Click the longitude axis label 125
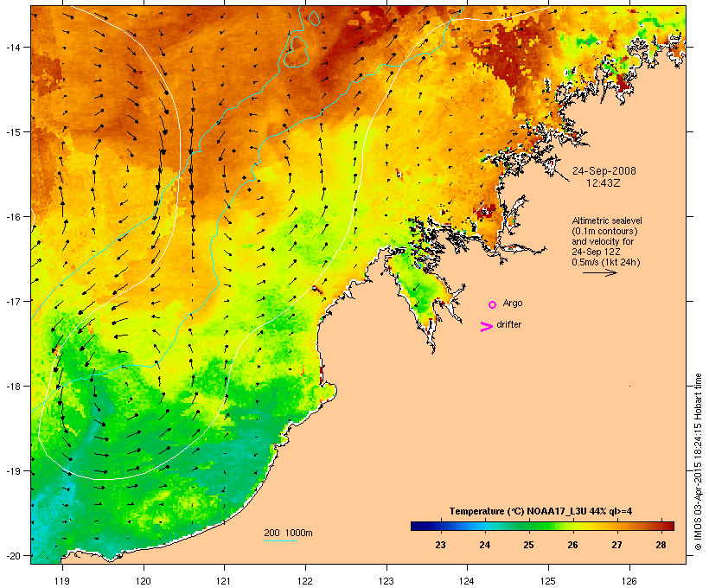709x588 pixels. click(x=548, y=581)
